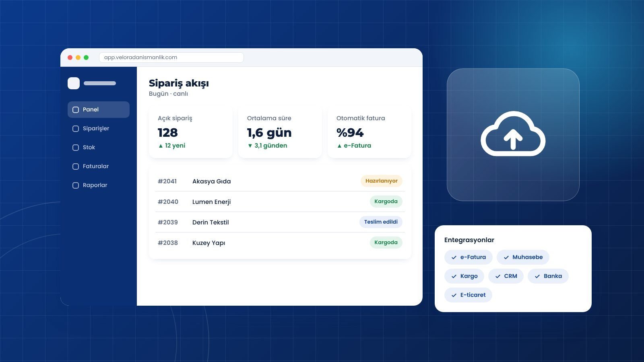
Task: Select order number #2041
Action: [x=167, y=181]
